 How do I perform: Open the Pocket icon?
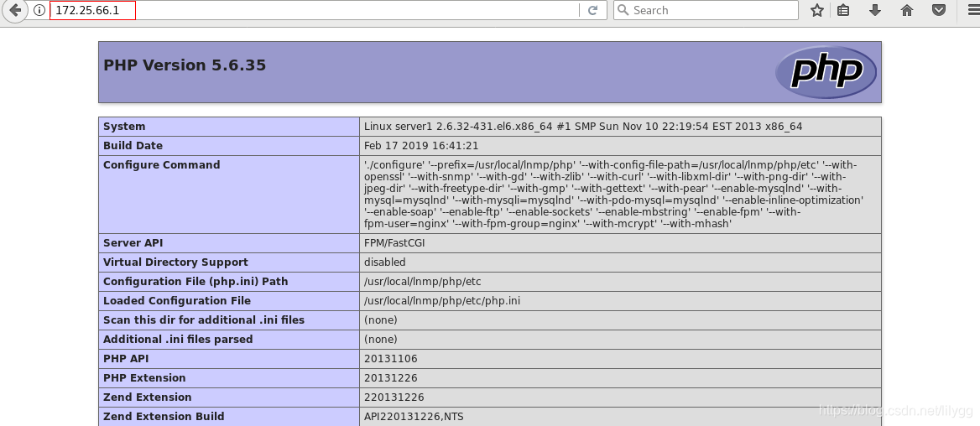(939, 10)
